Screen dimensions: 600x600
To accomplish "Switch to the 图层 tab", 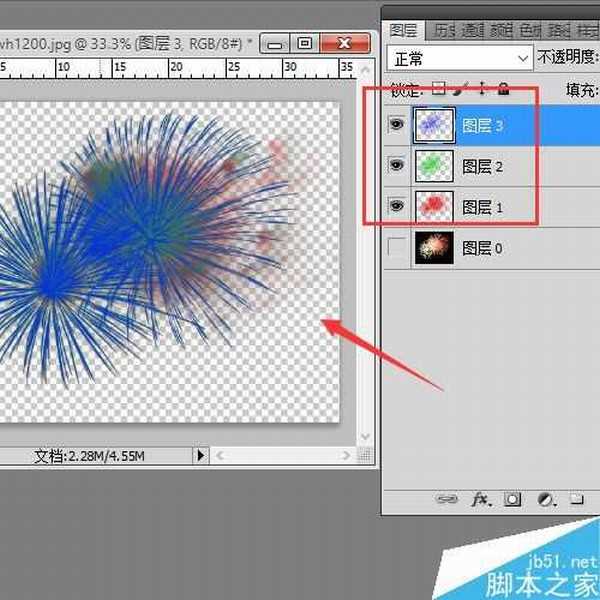I will click(x=404, y=30).
